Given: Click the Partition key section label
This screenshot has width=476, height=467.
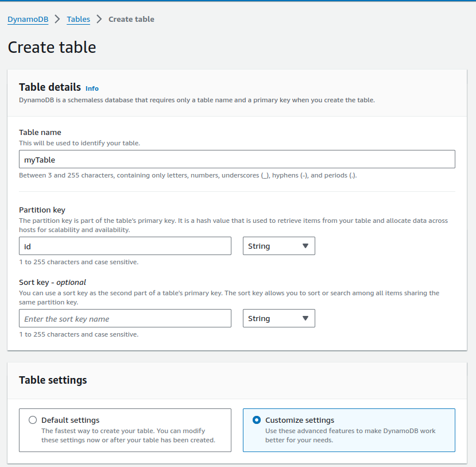Looking at the screenshot, I should tap(42, 210).
